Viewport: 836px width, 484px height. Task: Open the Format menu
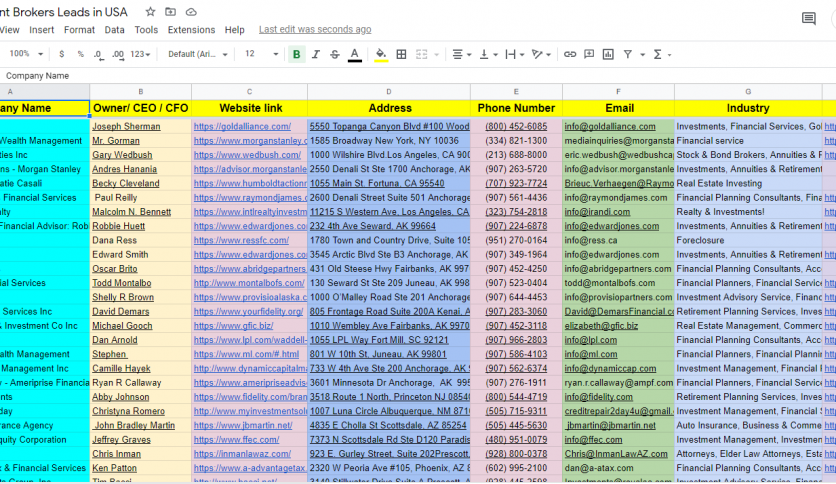[79, 30]
